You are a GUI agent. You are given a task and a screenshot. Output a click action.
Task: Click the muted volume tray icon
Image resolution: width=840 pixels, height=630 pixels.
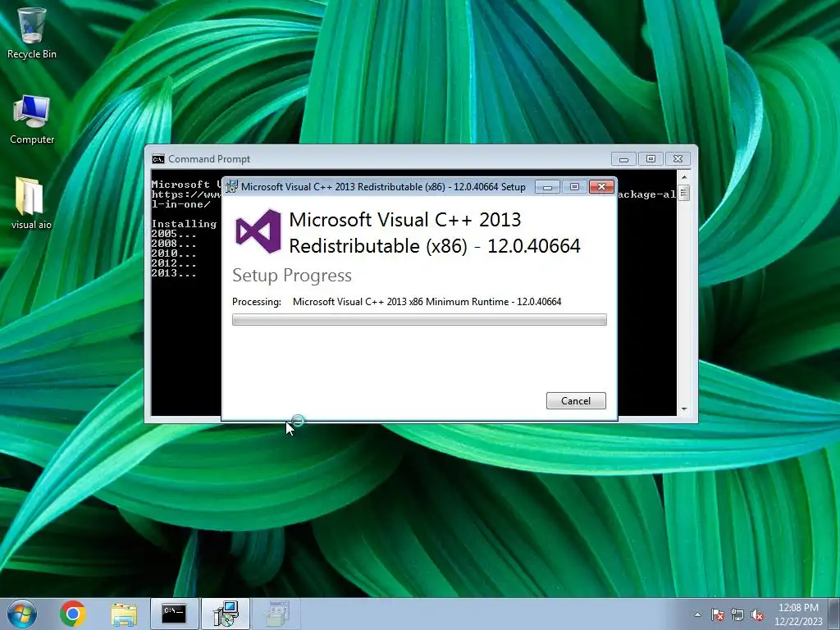point(757,614)
